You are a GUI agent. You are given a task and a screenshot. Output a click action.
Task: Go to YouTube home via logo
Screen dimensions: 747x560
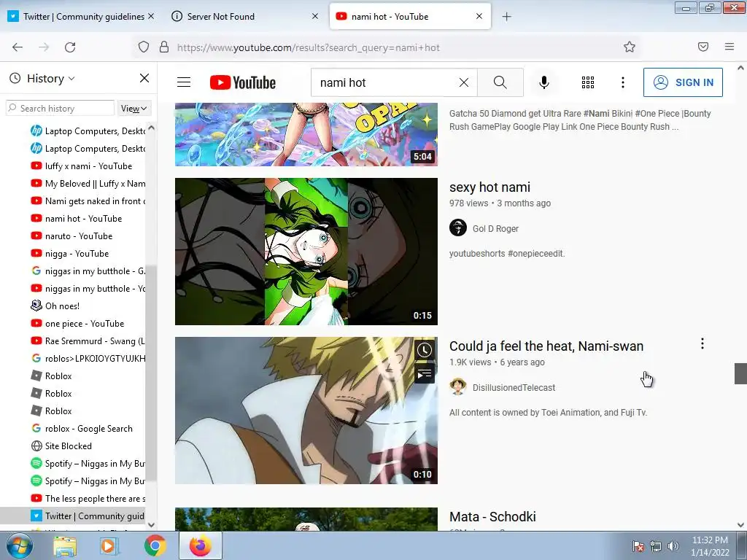242,82
